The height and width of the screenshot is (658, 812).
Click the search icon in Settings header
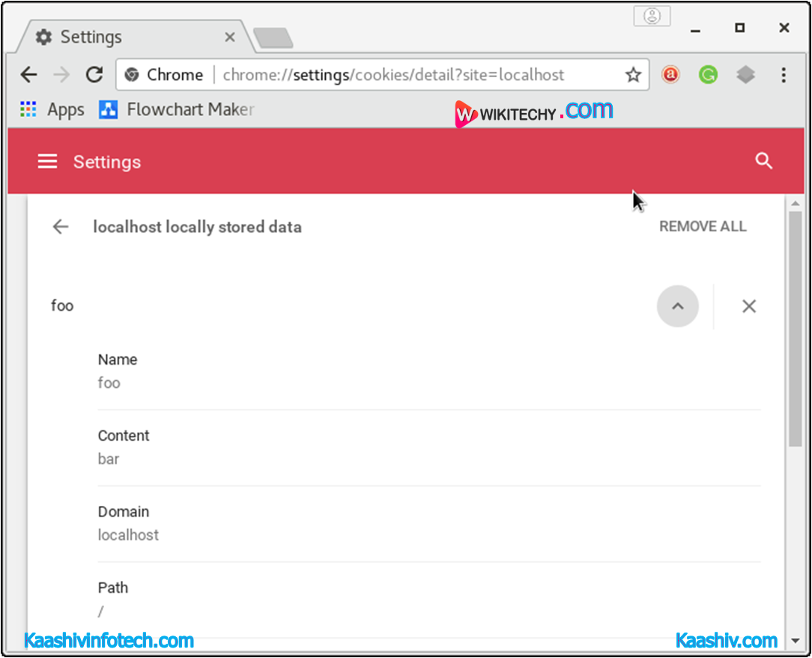763,161
